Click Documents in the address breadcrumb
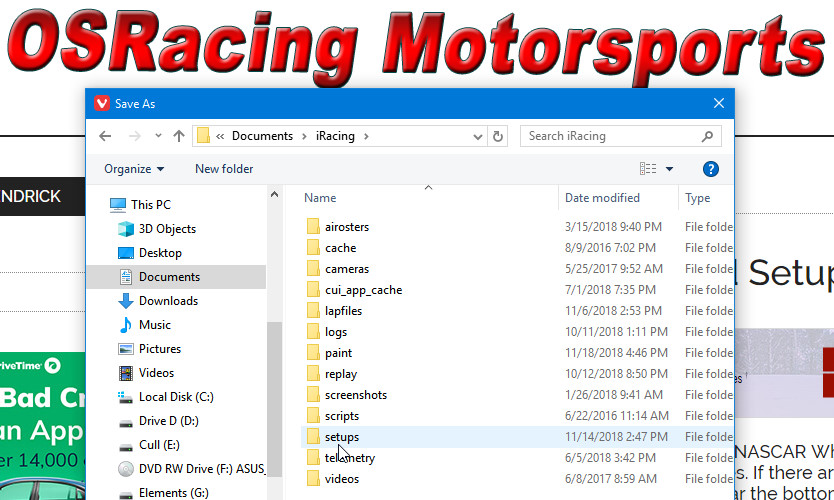The height and width of the screenshot is (500, 834). [262, 136]
